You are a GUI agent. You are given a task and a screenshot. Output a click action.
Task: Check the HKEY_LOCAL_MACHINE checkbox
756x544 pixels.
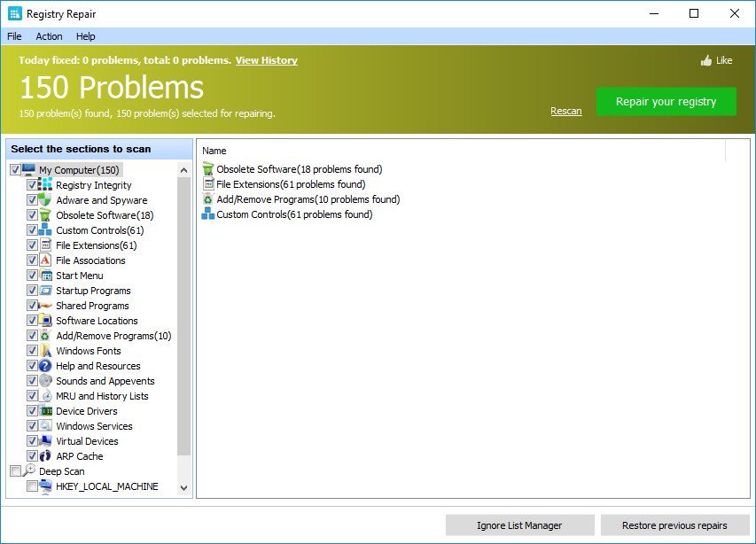[32, 486]
